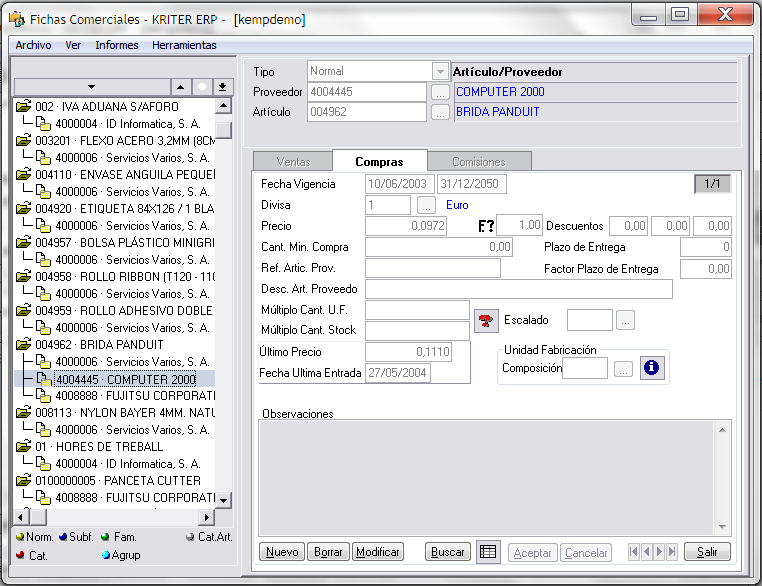Switch to the Ventas tab
The height and width of the screenshot is (586, 762).
pyautogui.click(x=291, y=162)
